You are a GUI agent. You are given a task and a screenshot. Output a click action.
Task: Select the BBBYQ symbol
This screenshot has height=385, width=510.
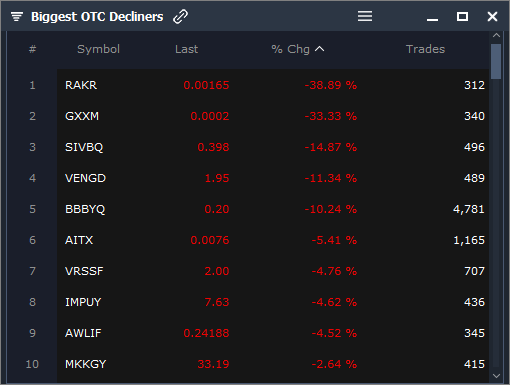coord(85,209)
